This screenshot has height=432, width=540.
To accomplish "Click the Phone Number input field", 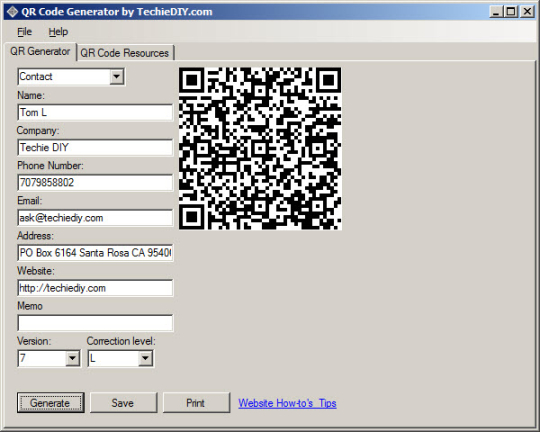I will pos(95,183).
